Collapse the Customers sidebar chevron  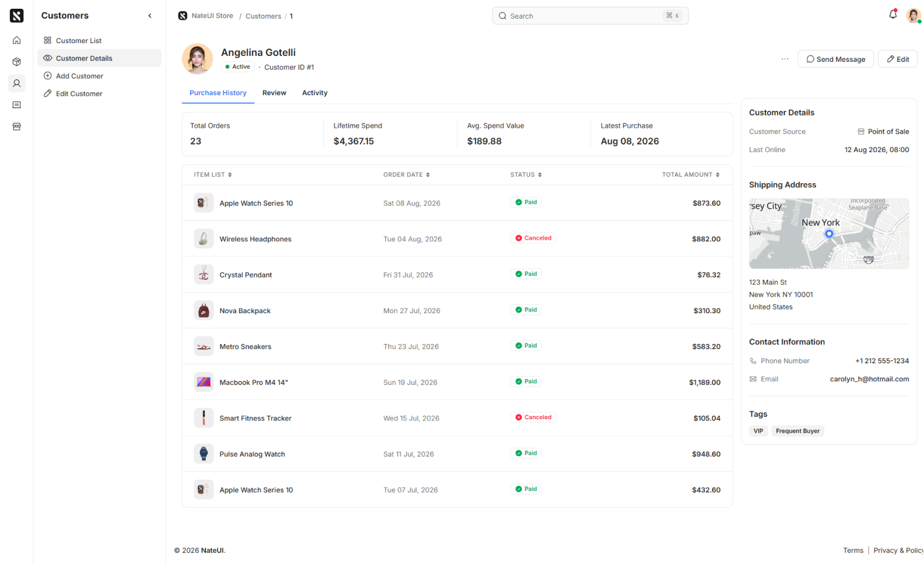pyautogui.click(x=150, y=16)
